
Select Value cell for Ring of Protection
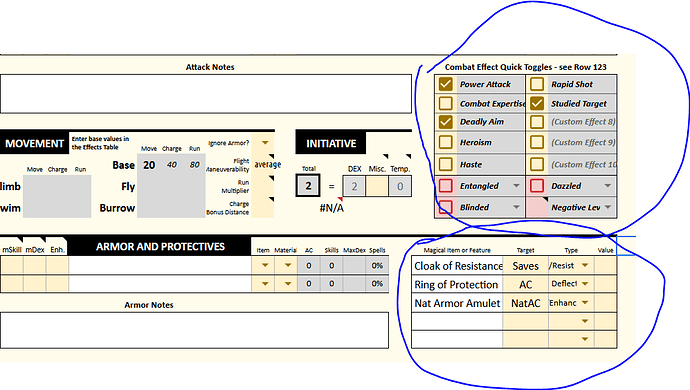(606, 284)
